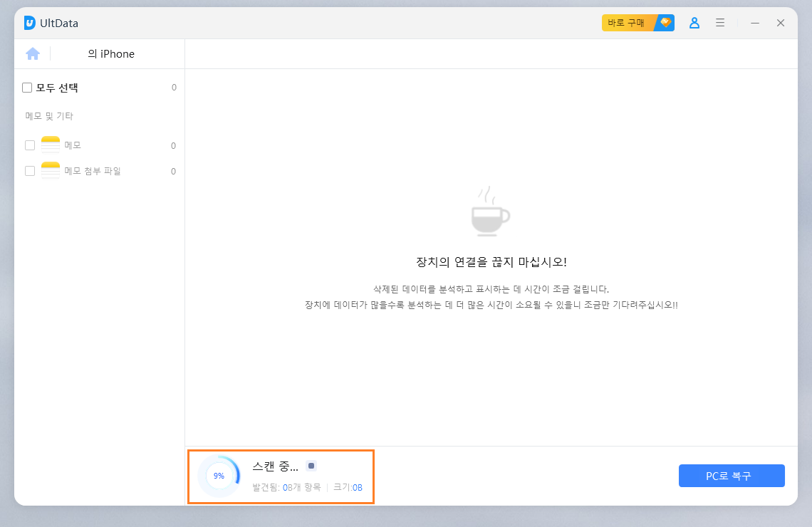812x527 pixels.
Task: Click the PC로 복구 button
Action: tap(732, 476)
